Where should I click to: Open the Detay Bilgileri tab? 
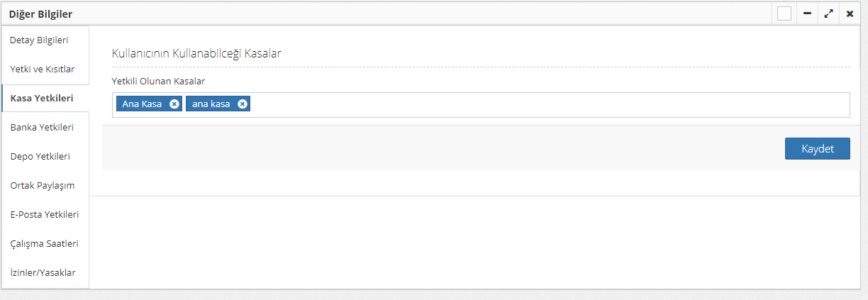pos(39,40)
